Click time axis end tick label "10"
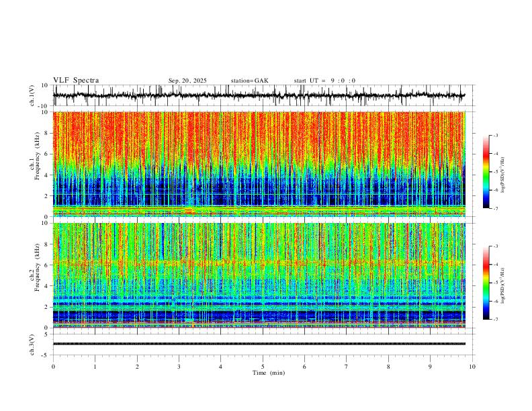This screenshot has width=532, height=411. pos(472,367)
